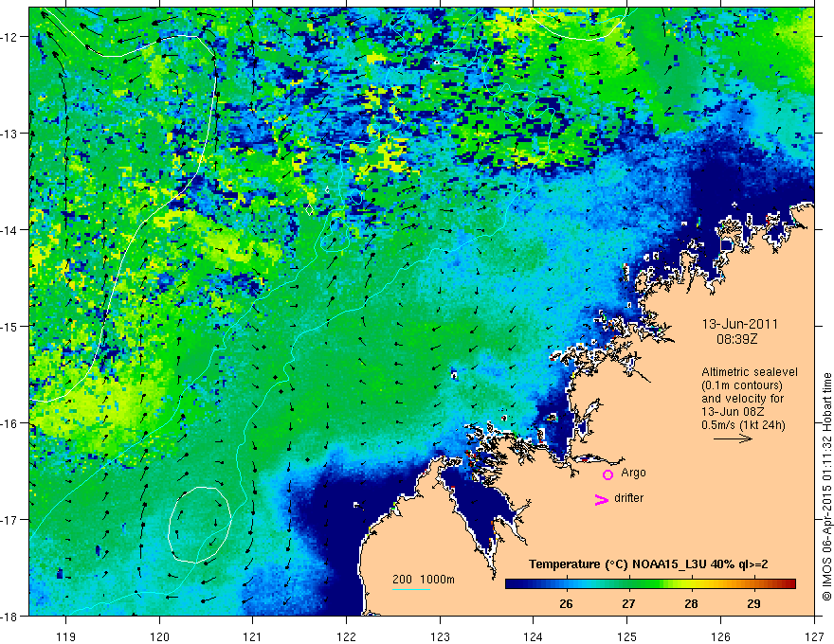Image resolution: width=834 pixels, height=644 pixels.
Task: Click latitude axis label -18
Action: 10,617
